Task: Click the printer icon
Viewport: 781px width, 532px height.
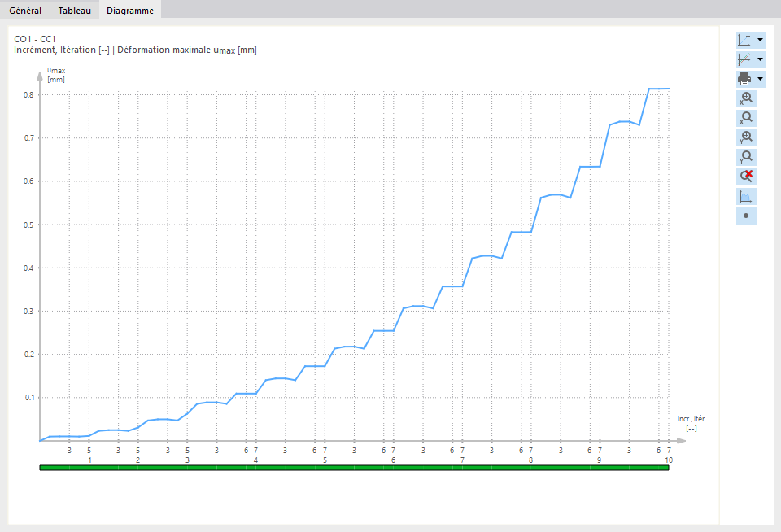Action: 744,79
